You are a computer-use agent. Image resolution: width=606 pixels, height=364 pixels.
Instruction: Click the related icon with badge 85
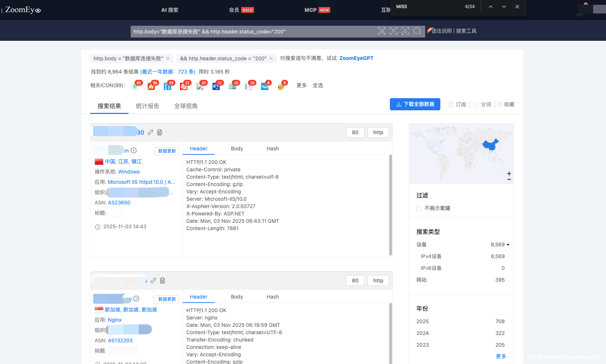[x=135, y=86]
